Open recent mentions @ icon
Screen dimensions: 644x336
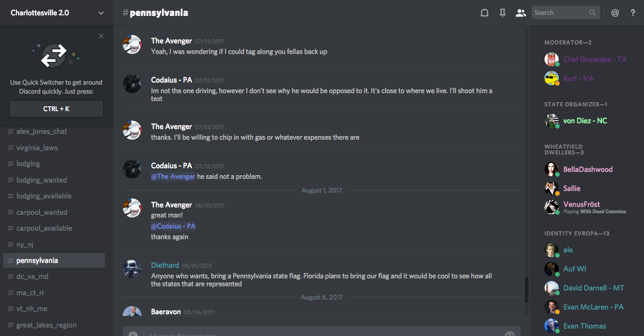(615, 13)
